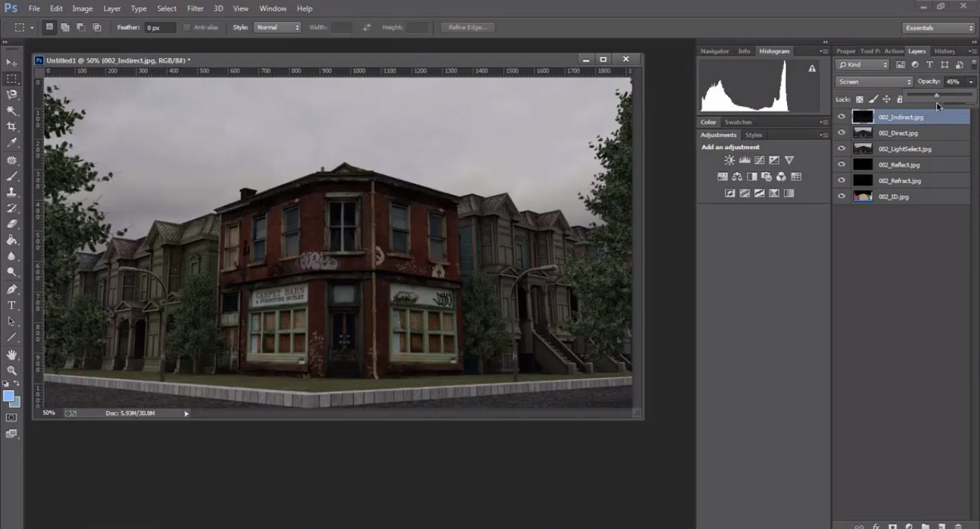Image resolution: width=980 pixels, height=529 pixels.
Task: Select the Dodge tool
Action: [11, 272]
